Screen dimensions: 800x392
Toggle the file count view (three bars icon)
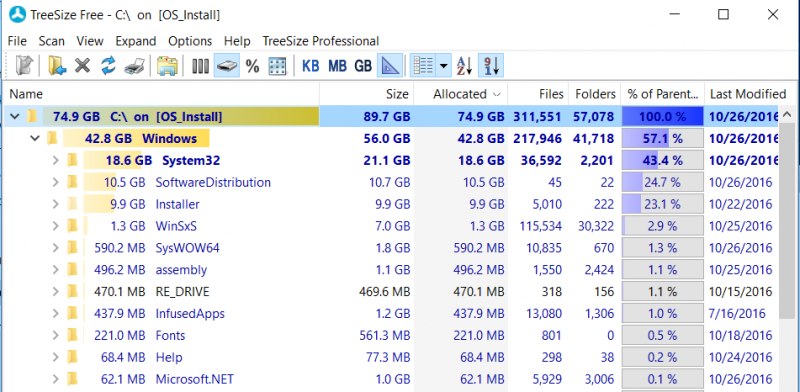click(201, 65)
